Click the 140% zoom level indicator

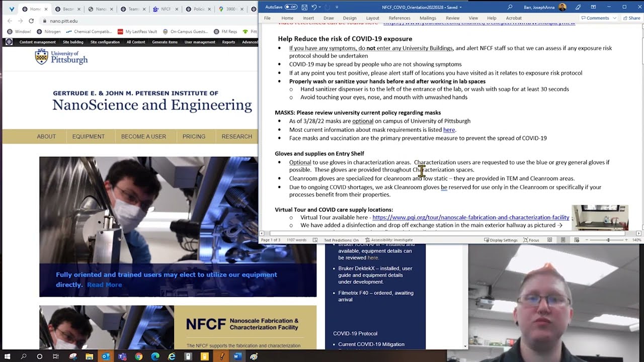click(636, 240)
